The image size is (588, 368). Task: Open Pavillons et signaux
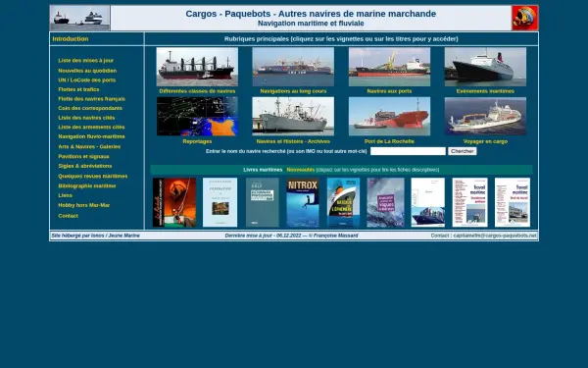[x=83, y=157]
